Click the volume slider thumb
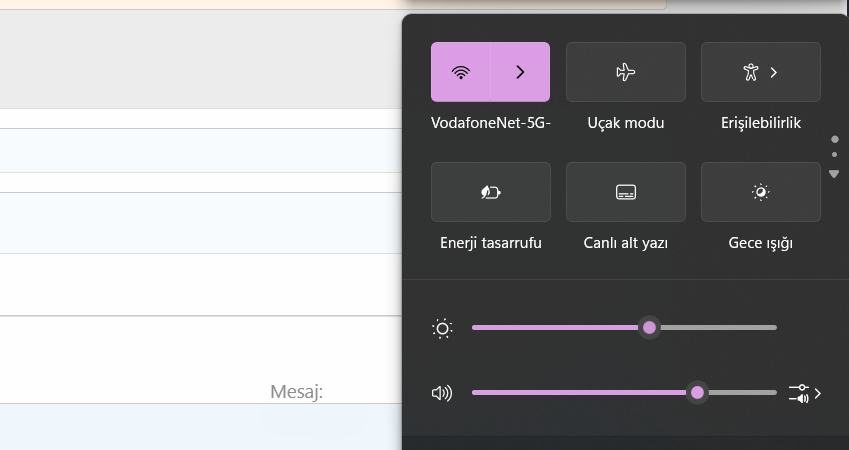Image resolution: width=849 pixels, height=450 pixels. (697, 392)
